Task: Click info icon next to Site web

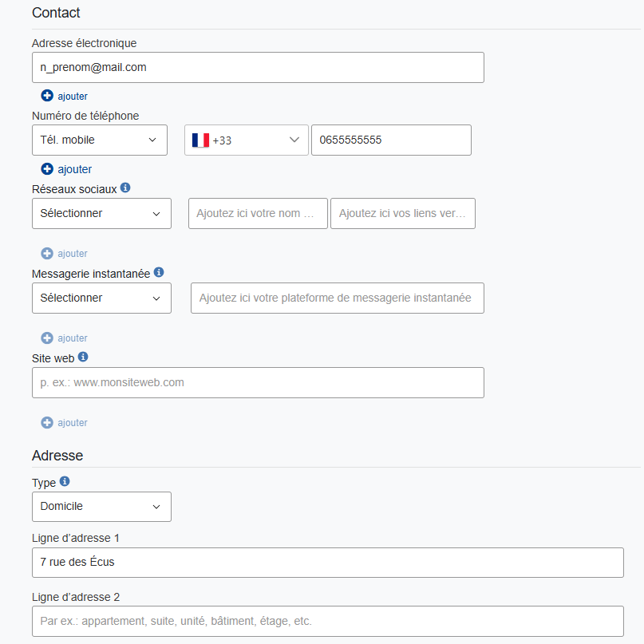Action: point(83,358)
